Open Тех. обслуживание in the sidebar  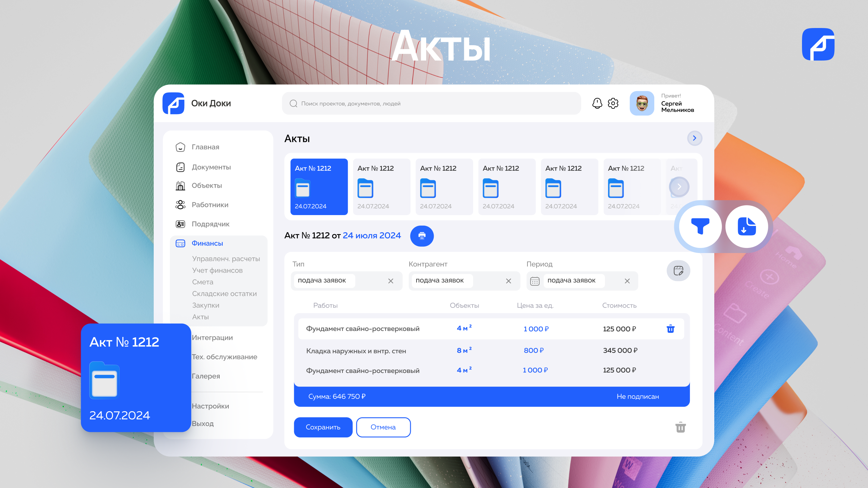tap(225, 357)
